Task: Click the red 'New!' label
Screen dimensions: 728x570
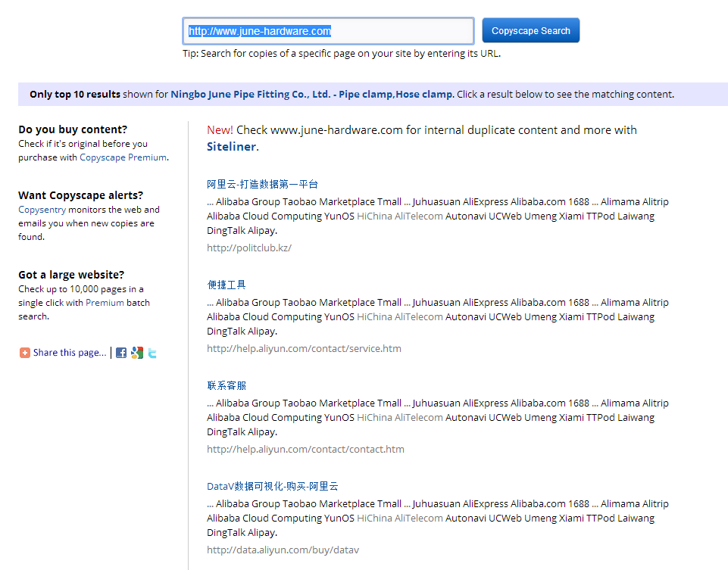Action: pyautogui.click(x=220, y=130)
